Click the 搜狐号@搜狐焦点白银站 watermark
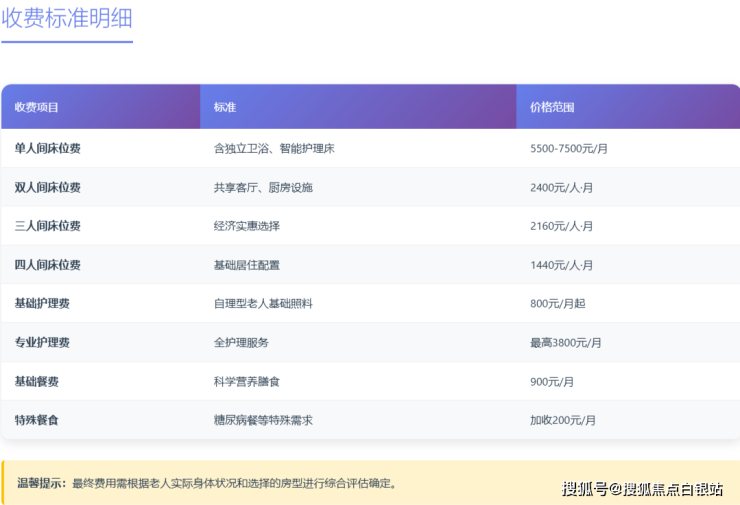Screen dimensions: 740x505 [642, 488]
